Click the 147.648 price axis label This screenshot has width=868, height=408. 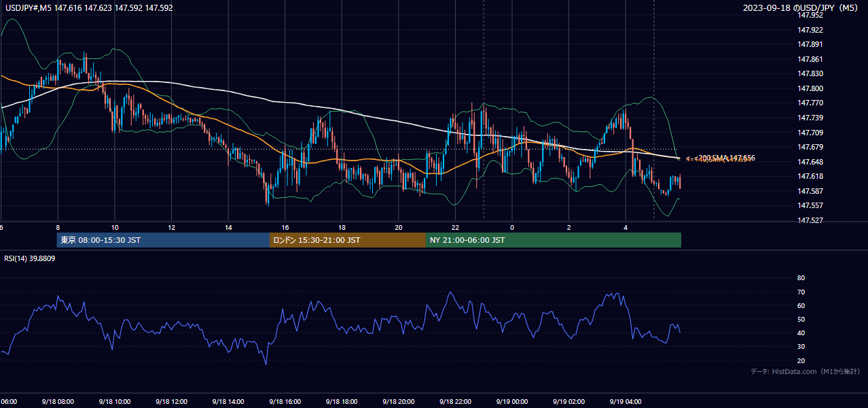tap(811, 162)
